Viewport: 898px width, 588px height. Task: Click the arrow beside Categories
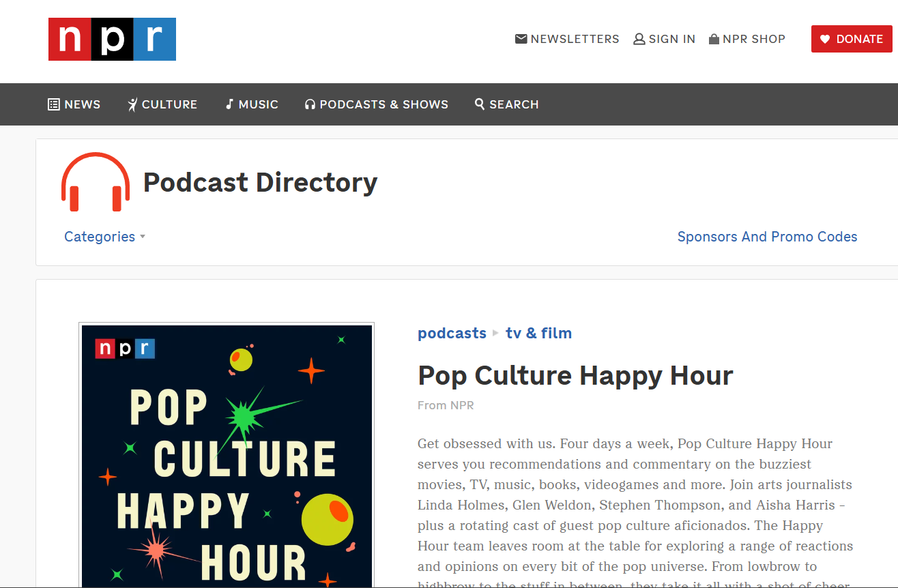143,237
